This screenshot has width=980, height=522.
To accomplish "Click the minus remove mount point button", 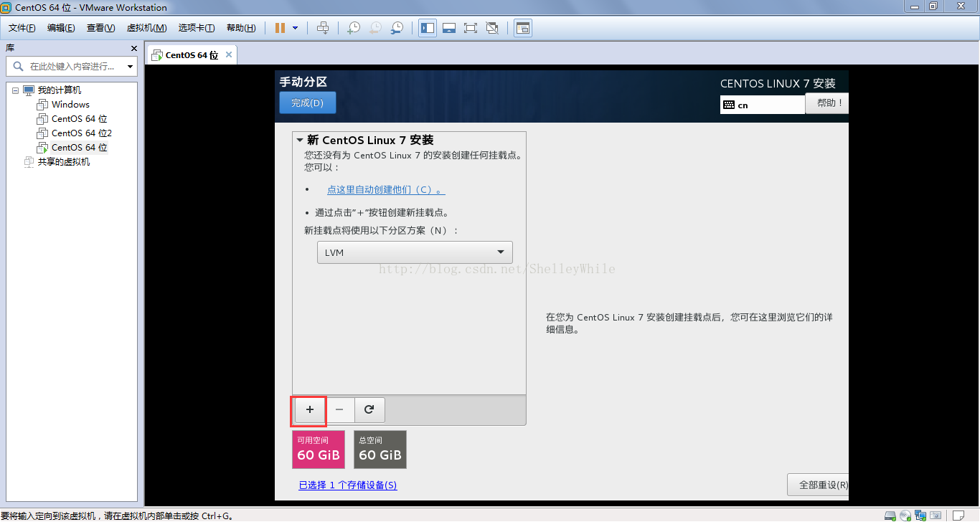I will [339, 409].
